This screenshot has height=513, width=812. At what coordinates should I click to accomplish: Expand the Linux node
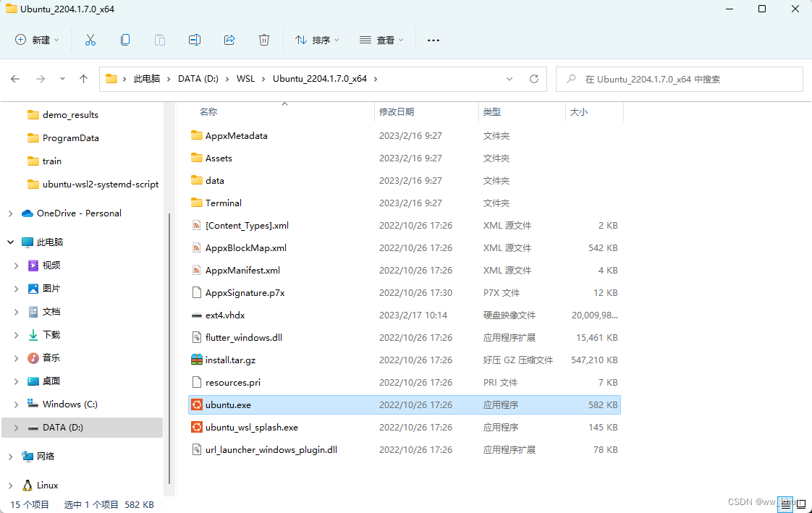10,485
